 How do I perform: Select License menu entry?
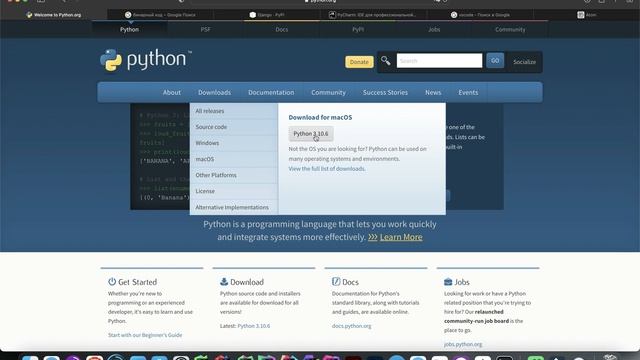pos(234,191)
